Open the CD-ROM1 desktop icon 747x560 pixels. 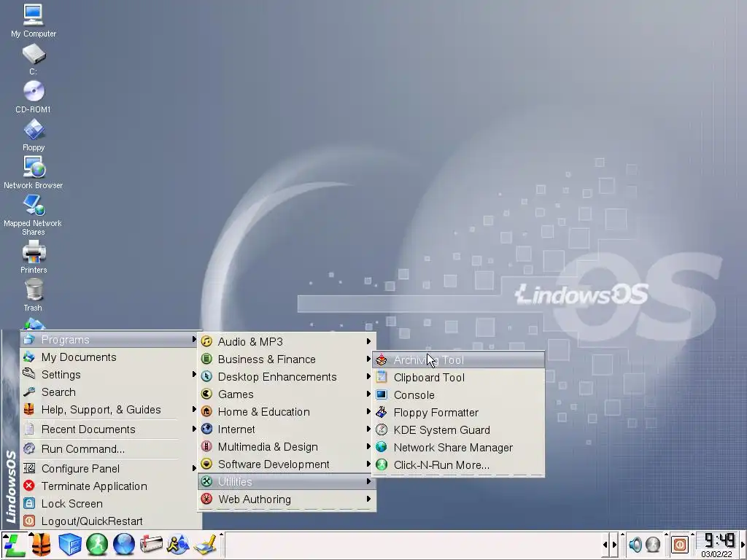pos(34,97)
